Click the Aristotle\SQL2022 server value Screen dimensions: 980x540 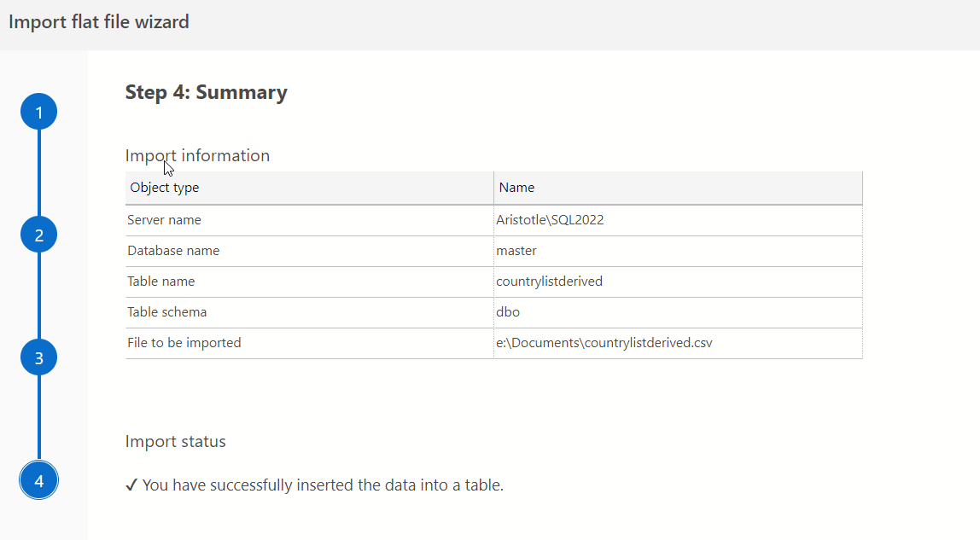[x=550, y=220]
